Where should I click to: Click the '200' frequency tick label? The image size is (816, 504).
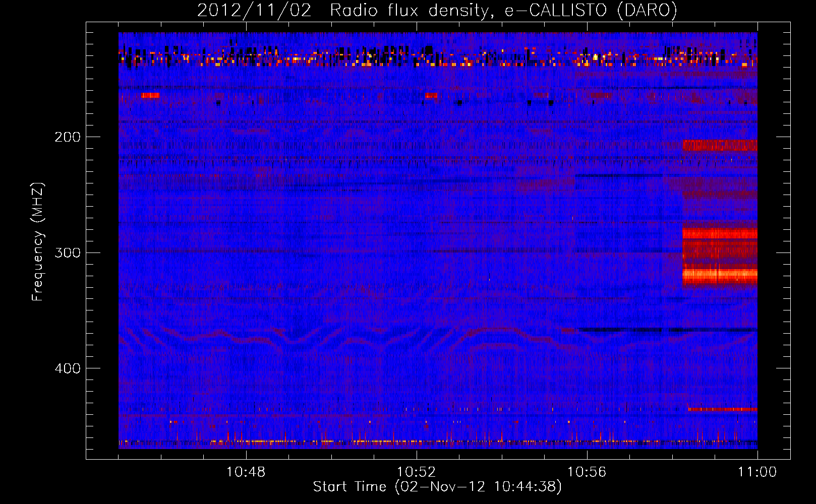(68, 137)
